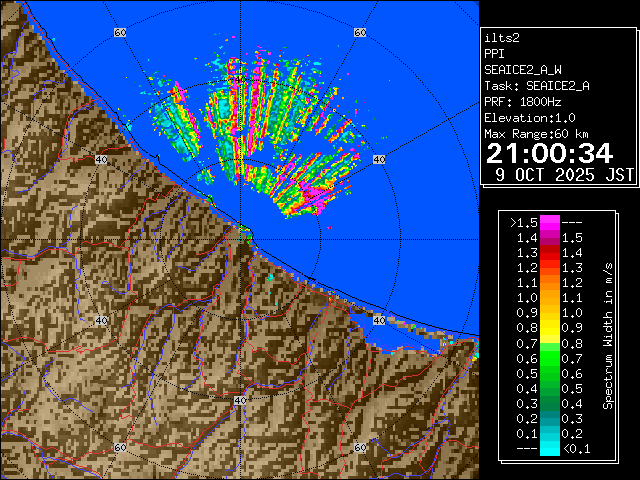Click the cyan <0.1 legend color swatch

[549, 449]
